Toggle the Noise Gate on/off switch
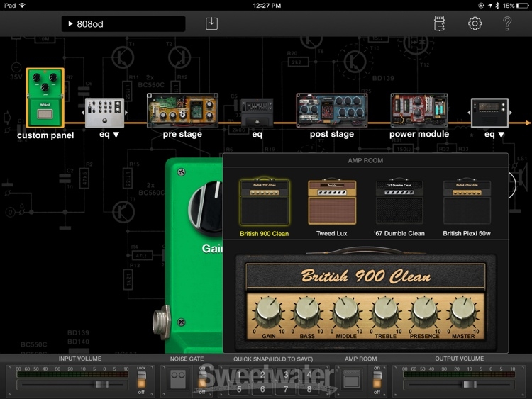Image resolution: width=532 pixels, height=399 pixels. coord(203,379)
